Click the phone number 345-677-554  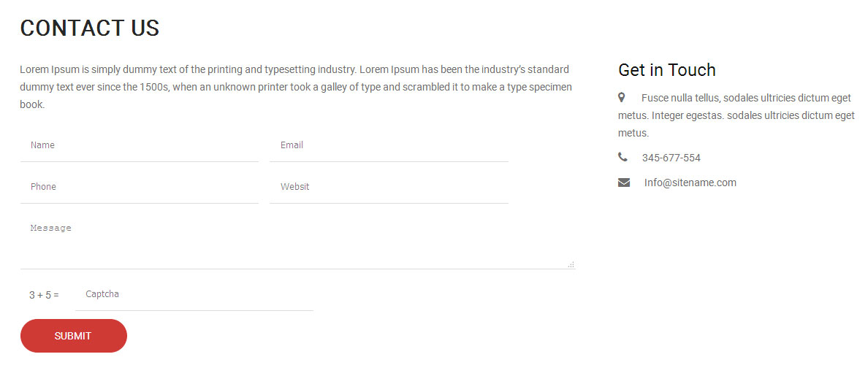click(671, 158)
